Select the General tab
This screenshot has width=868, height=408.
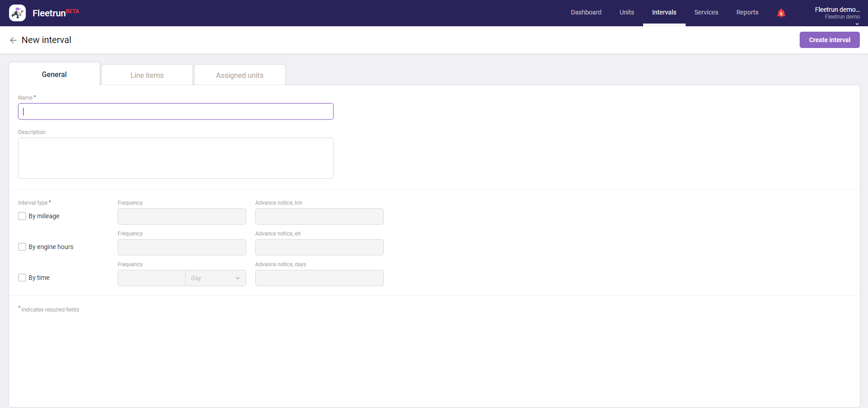54,75
